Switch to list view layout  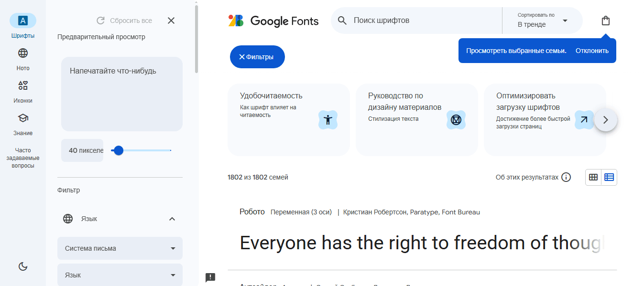(609, 177)
